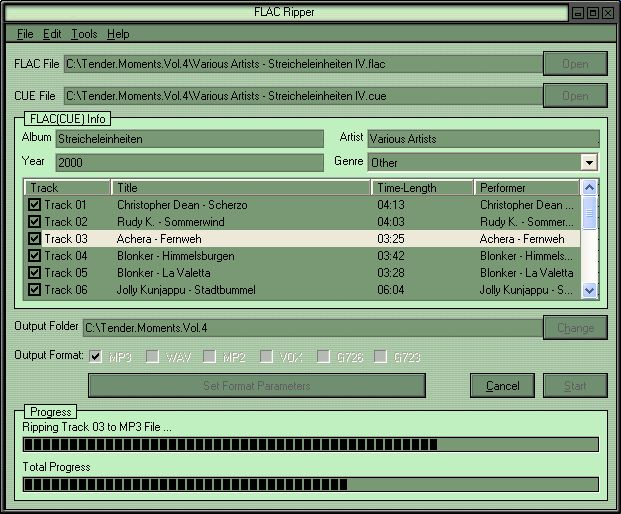Click the track list scrollbar thumb

point(589,213)
